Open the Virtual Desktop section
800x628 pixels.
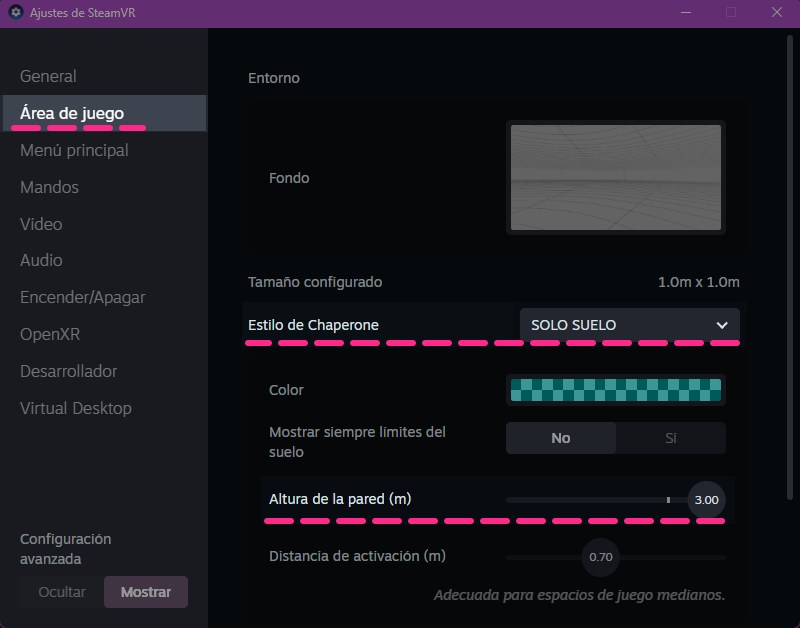[x=76, y=408]
